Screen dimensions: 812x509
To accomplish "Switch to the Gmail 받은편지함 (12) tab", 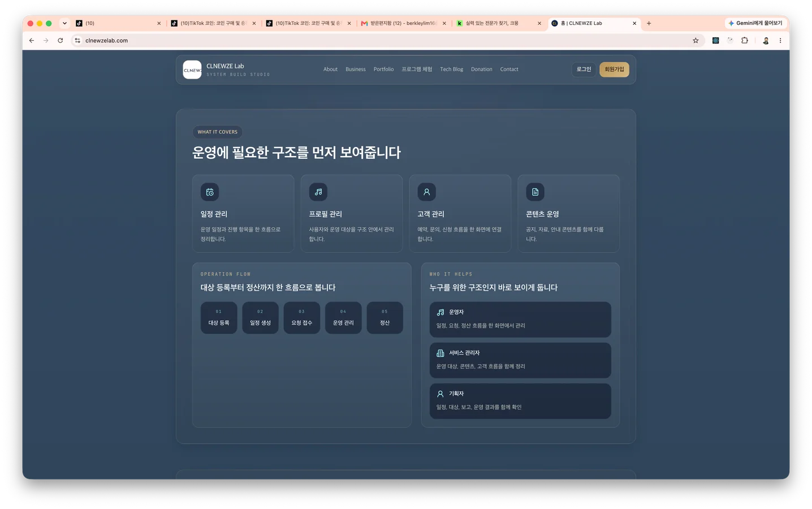I will (x=404, y=23).
